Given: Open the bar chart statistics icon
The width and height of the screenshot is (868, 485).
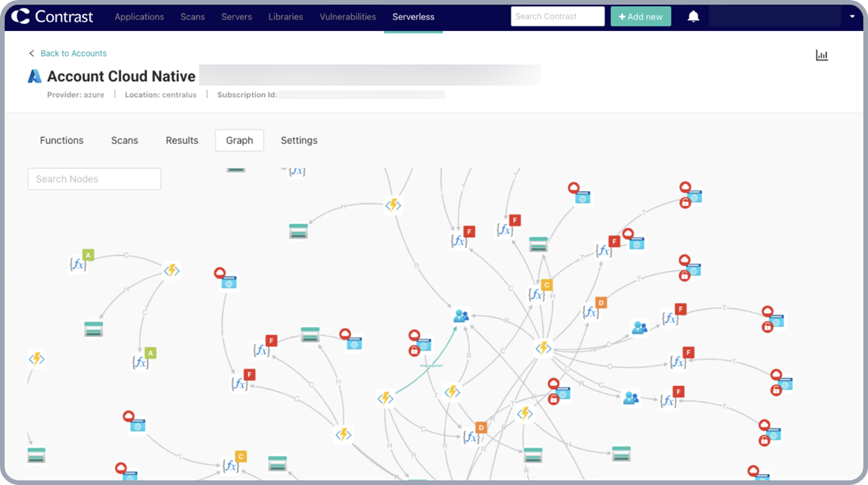Looking at the screenshot, I should pyautogui.click(x=821, y=55).
